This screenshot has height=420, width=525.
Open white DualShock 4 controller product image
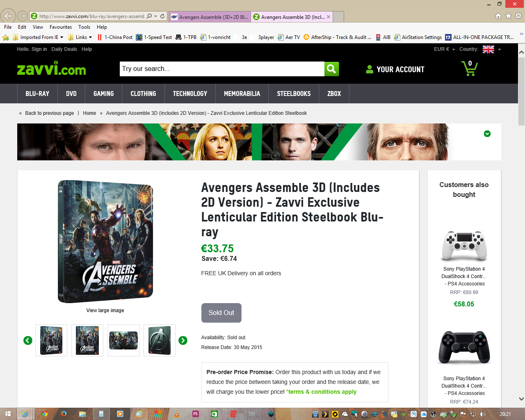tap(464, 246)
